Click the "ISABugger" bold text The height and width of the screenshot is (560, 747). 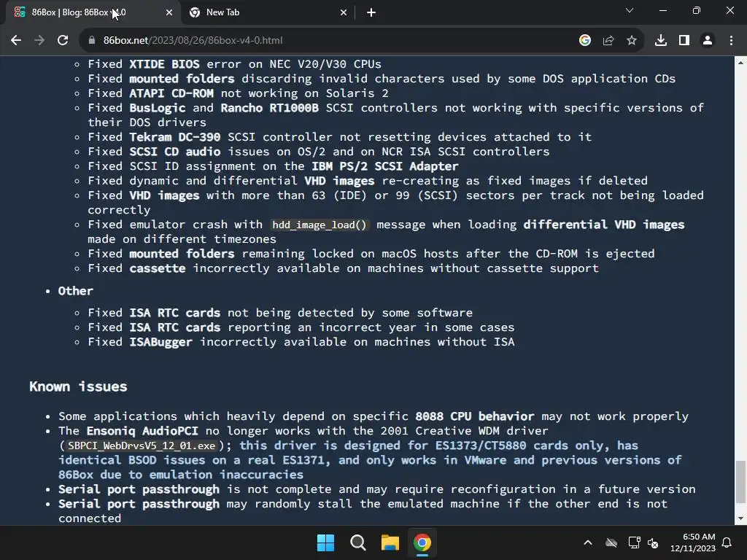[x=160, y=342]
